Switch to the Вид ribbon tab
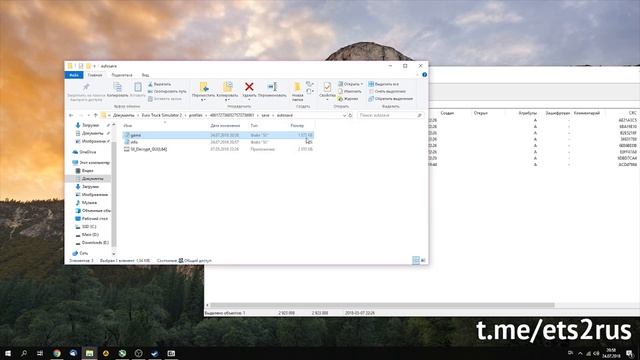 click(145, 75)
